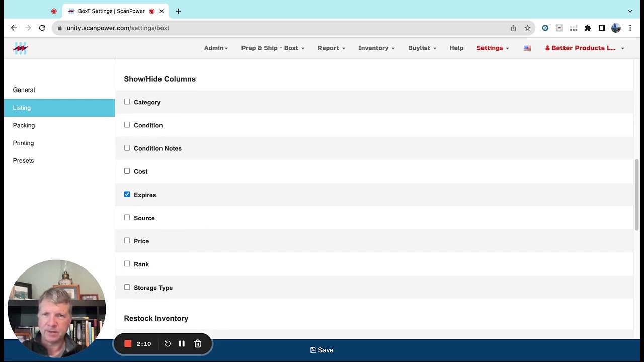644x362 pixels.
Task: Go back with browser back arrow
Action: (14, 28)
